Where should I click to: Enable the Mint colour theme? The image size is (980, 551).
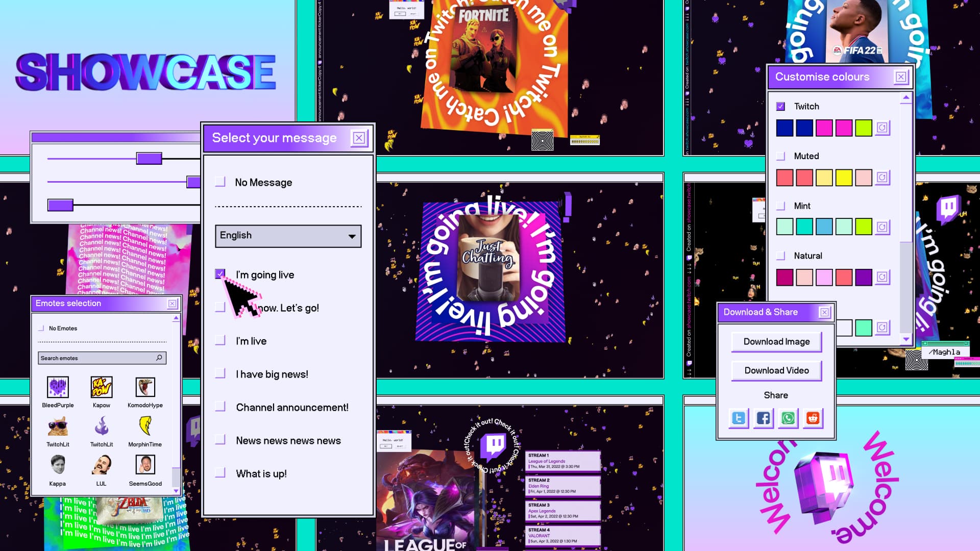click(780, 206)
